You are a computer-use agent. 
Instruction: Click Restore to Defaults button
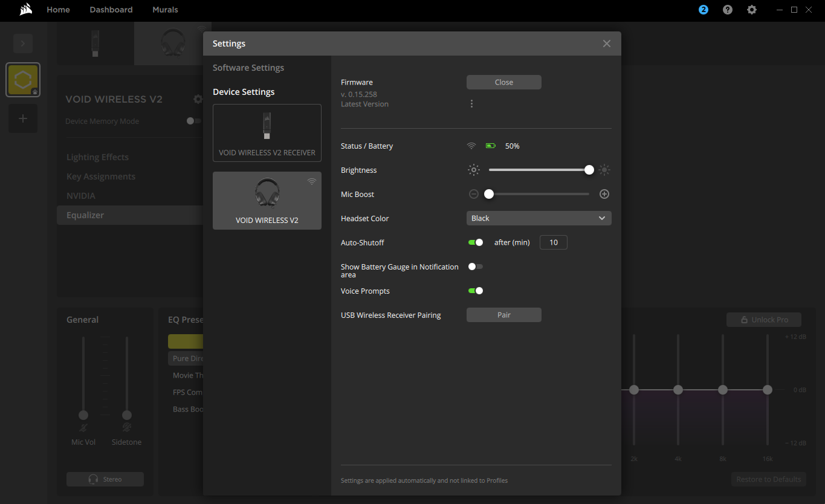pos(769,479)
